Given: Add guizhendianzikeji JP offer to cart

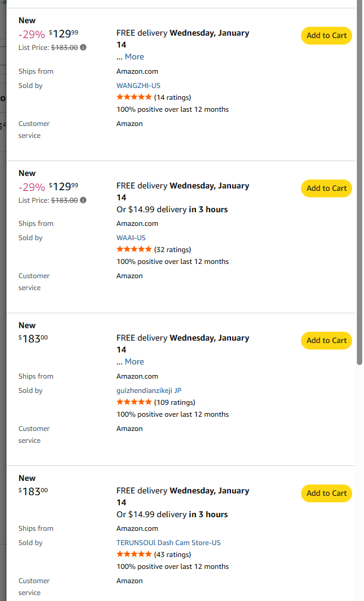Looking at the screenshot, I should pos(326,341).
